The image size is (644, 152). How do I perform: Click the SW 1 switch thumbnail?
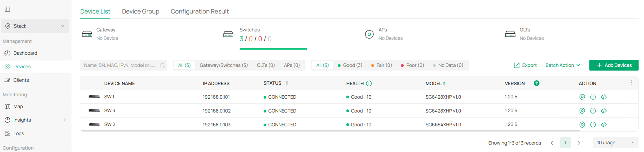tap(94, 97)
